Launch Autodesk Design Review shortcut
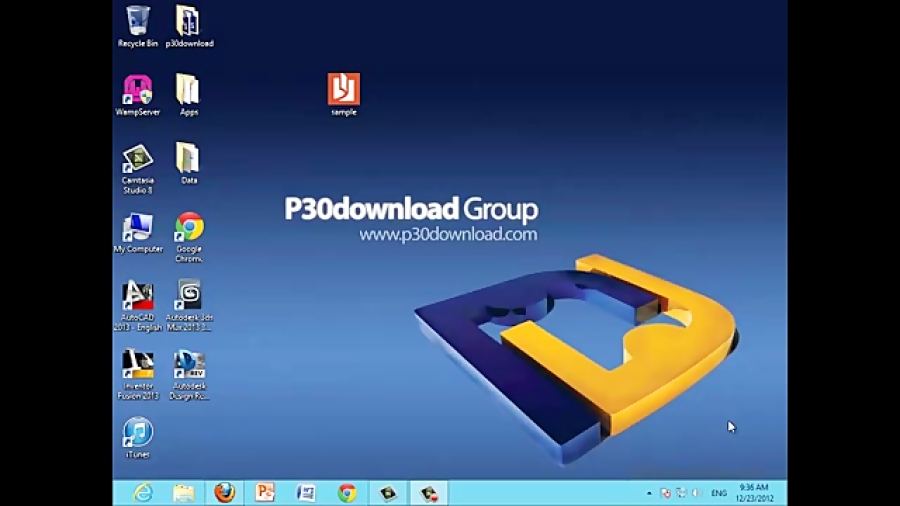This screenshot has width=900, height=506. pos(189,375)
